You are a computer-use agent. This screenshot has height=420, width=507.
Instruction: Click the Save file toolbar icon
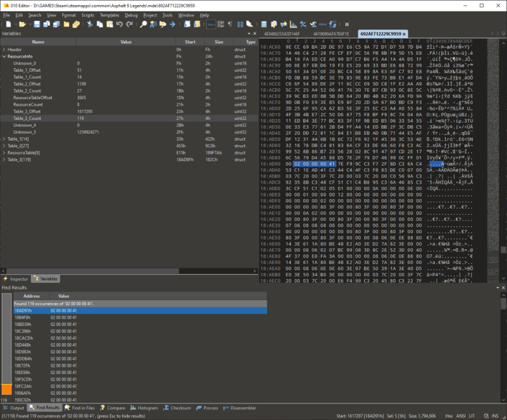point(36,25)
